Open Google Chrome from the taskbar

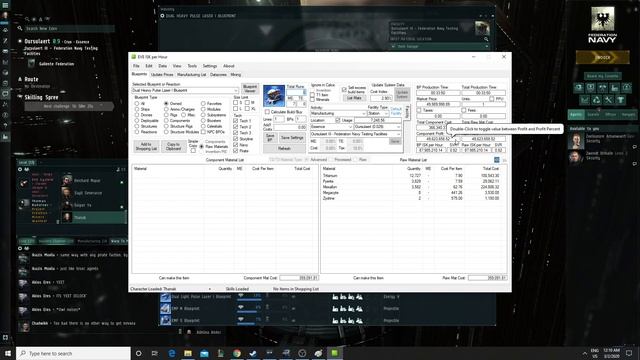(x=237, y=353)
